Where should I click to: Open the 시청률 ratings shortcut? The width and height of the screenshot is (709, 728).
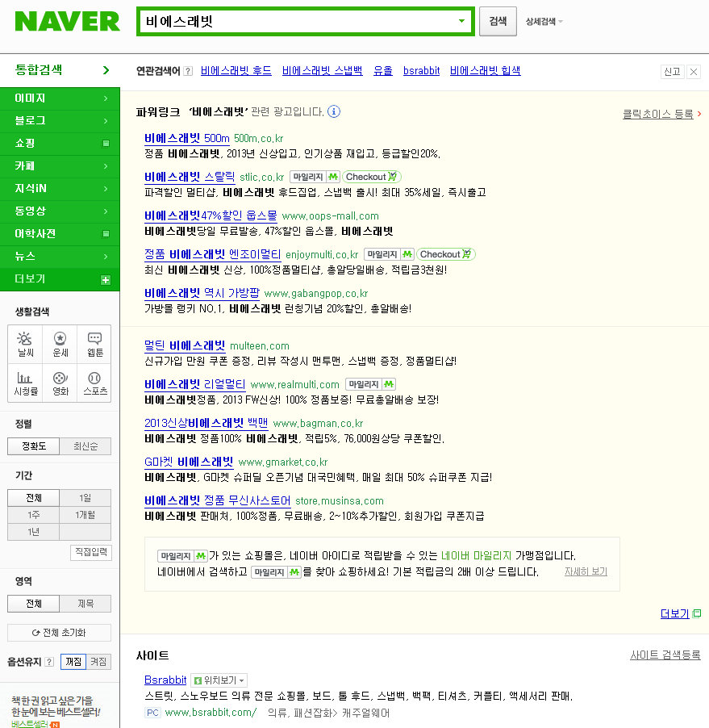pos(25,383)
